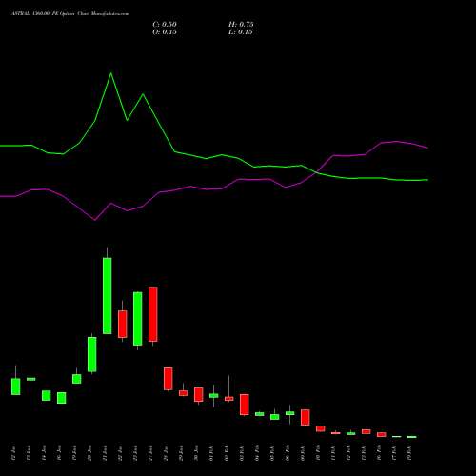Click the open value O: 0.15

tap(165, 32)
